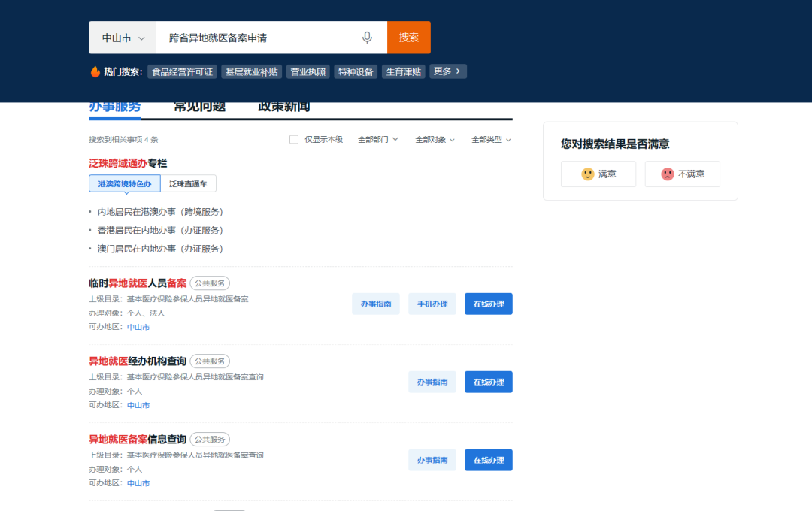Select the 港澳跨境特色办 tab
The height and width of the screenshot is (511, 812).
[125, 184]
